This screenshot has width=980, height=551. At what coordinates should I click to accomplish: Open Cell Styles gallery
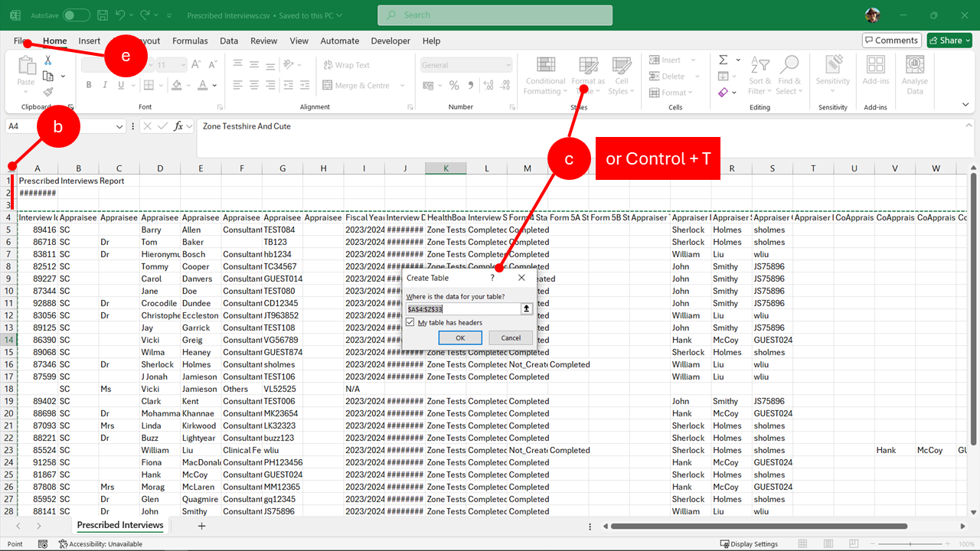621,75
